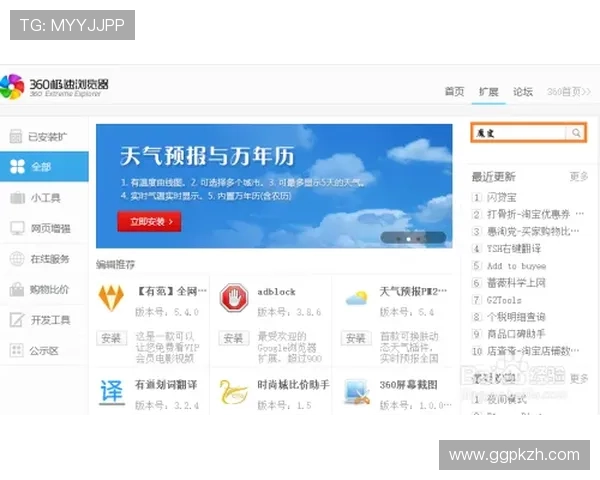600x480 pixels.
Task: Install the 有范 extension
Action: pos(111,338)
